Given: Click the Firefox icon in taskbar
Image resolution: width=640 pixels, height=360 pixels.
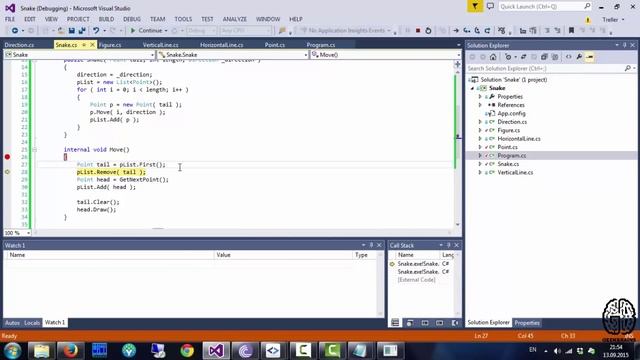Looking at the screenshot, I should point(70,351).
